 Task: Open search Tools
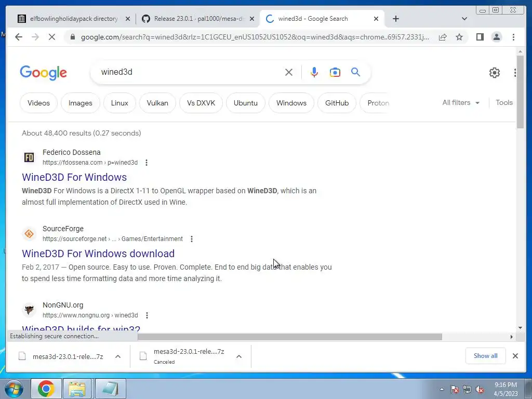504,102
